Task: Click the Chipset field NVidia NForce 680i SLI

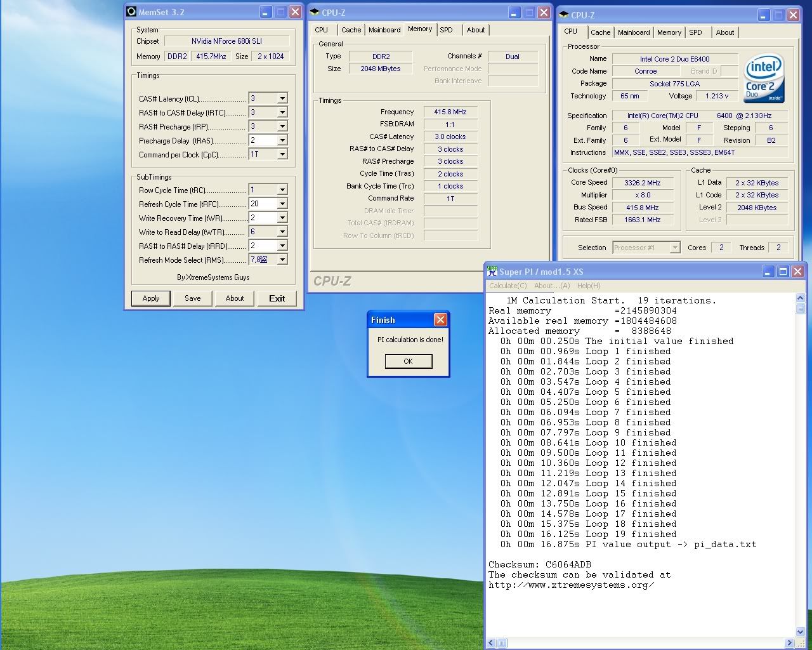Action: pyautogui.click(x=226, y=41)
